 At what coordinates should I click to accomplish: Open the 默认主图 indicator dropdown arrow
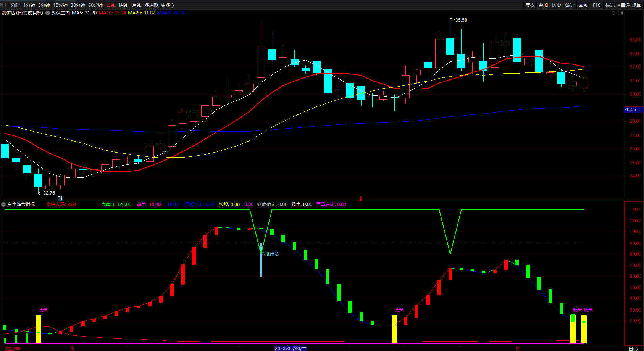coord(48,13)
